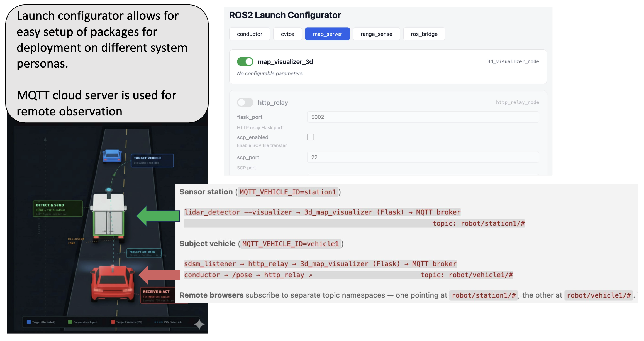Open the range_sense tab
This screenshot has height=341, width=644.
pos(376,34)
